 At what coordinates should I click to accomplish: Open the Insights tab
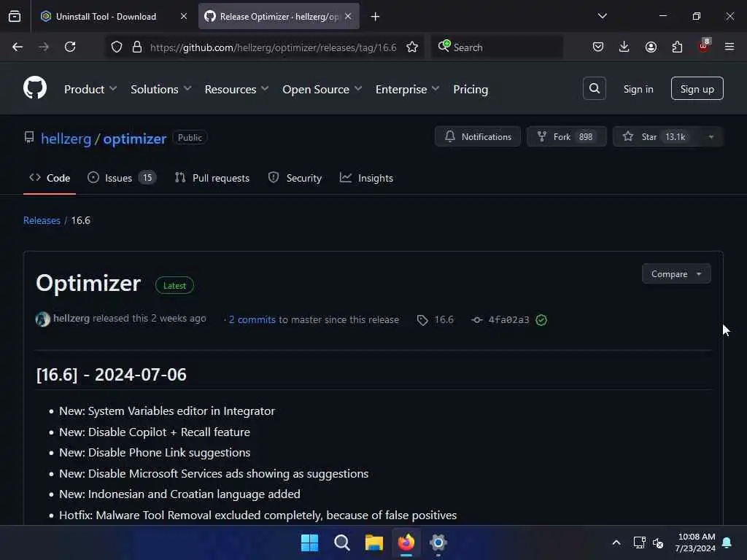pos(366,178)
